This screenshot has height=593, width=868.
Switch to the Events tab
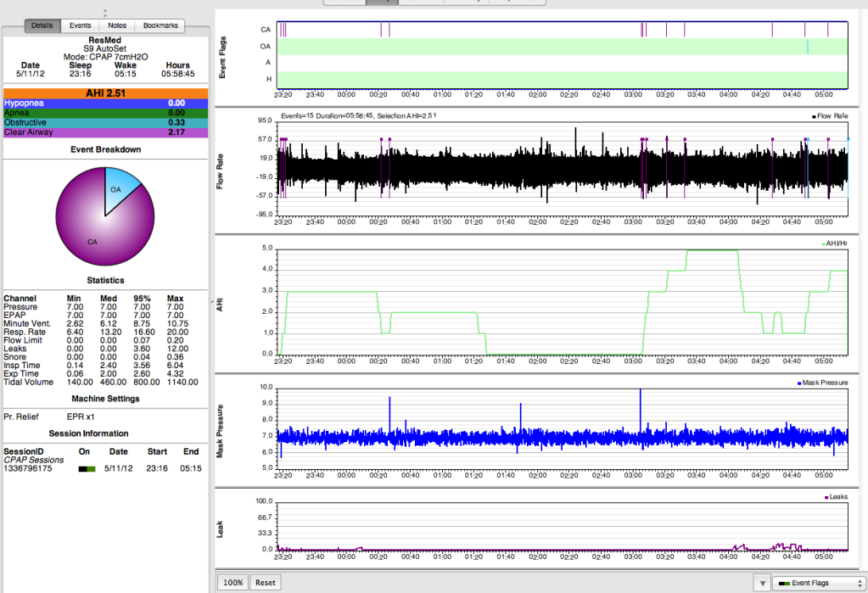(81, 25)
